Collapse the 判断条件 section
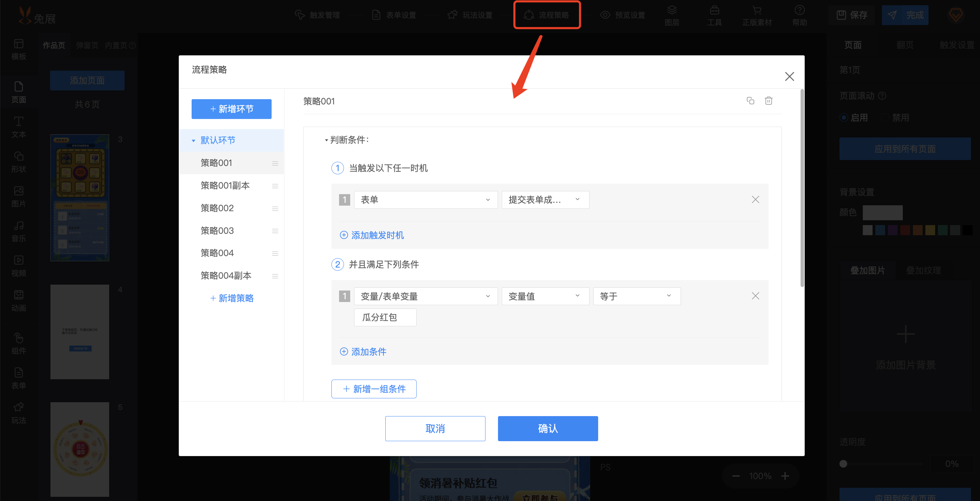980x501 pixels. coord(327,140)
